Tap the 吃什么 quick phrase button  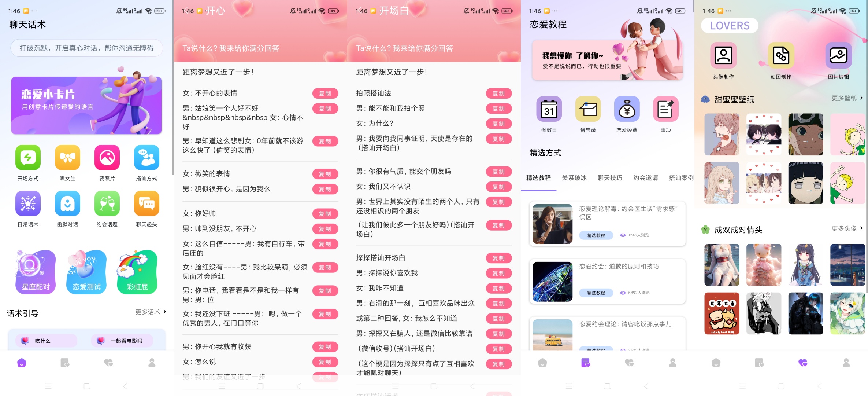pos(46,340)
